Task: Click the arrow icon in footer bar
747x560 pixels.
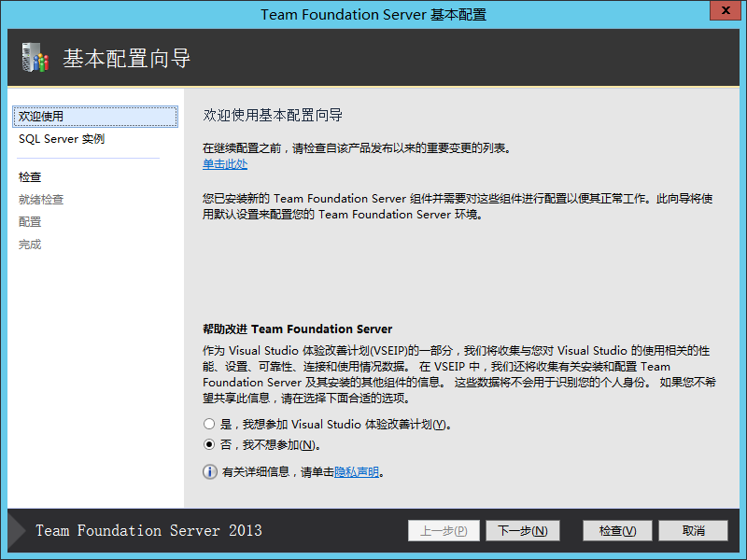Action: click(17, 531)
